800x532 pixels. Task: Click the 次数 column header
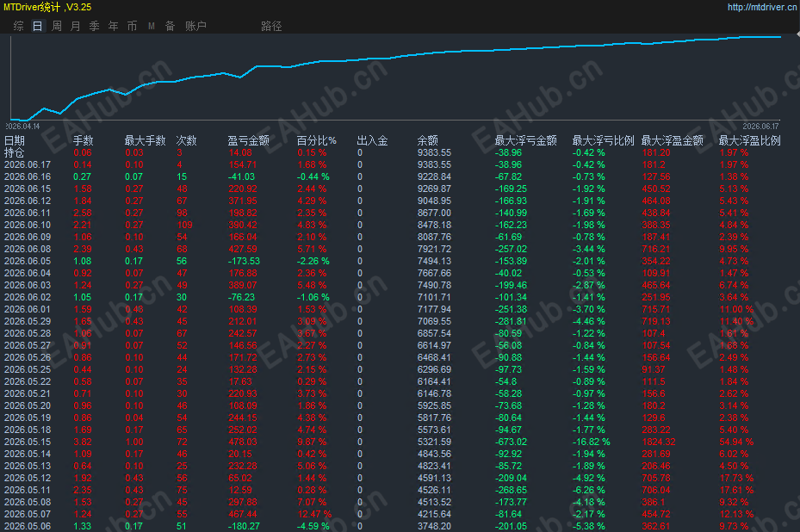tap(187, 141)
